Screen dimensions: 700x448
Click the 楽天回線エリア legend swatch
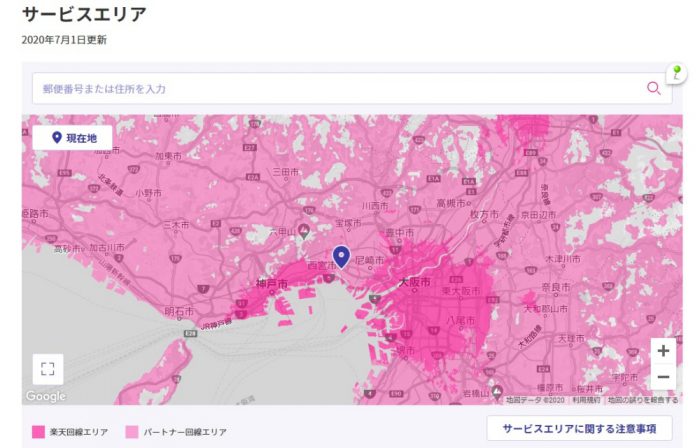tap(38, 432)
